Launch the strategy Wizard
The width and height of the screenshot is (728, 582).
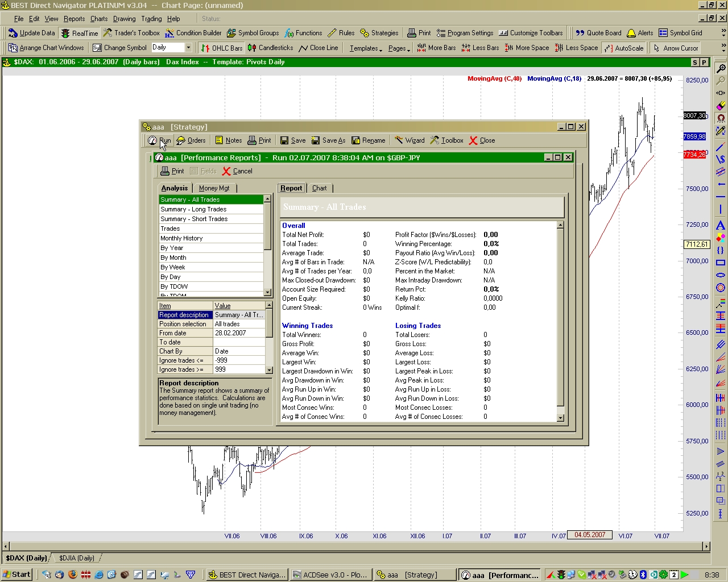[x=409, y=140]
